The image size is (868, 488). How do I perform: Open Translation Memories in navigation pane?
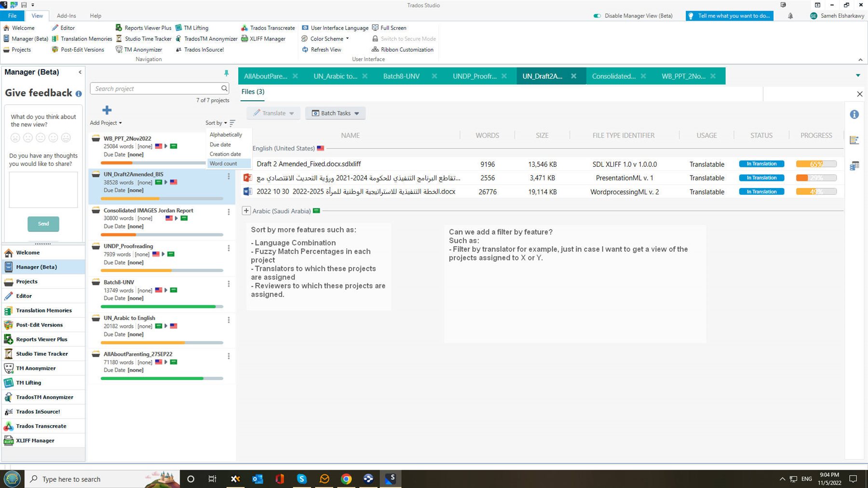click(43, 311)
